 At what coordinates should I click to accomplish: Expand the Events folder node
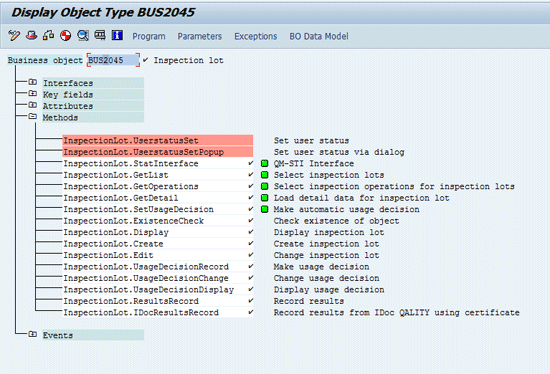tap(33, 334)
